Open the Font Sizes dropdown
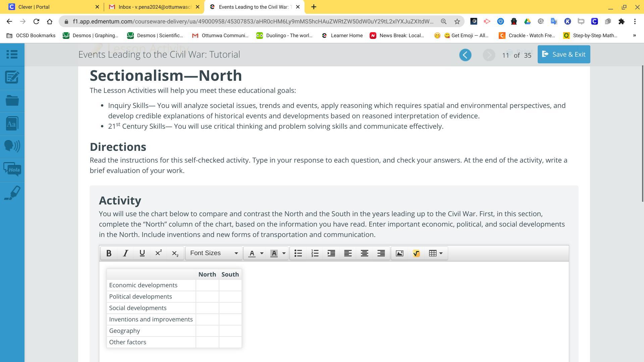The height and width of the screenshot is (362, 644). (x=214, y=253)
